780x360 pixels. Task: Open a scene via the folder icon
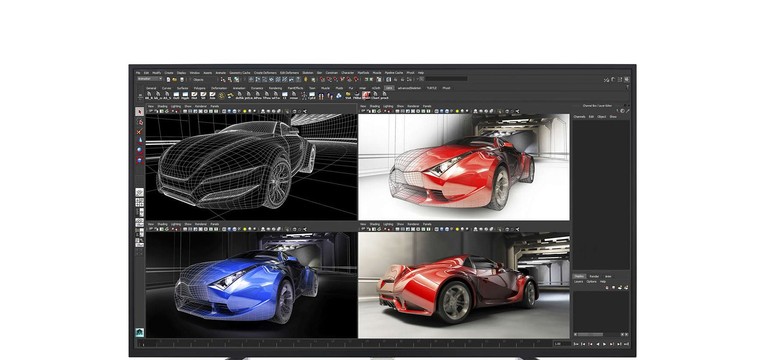(175, 80)
